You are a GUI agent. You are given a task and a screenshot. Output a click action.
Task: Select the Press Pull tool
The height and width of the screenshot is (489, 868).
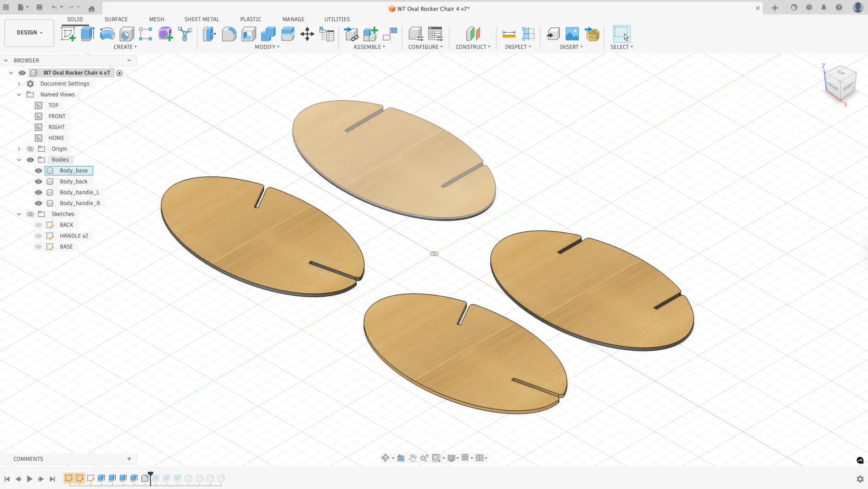click(209, 34)
